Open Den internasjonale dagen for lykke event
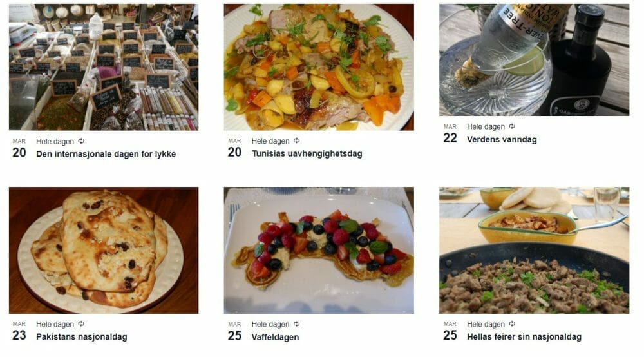 tap(106, 154)
